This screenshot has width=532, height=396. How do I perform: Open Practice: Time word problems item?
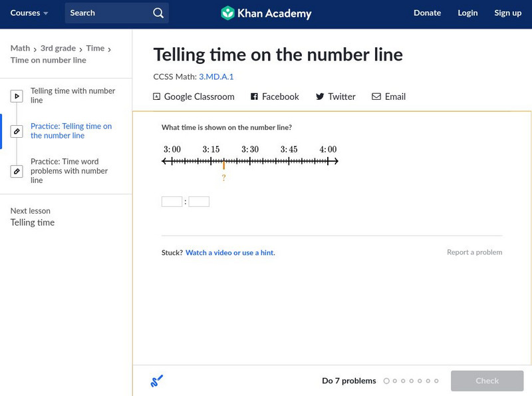68,171
